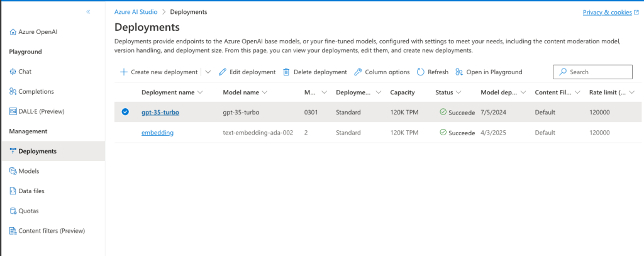Collapse the left sidebar with double-chevron icon
This screenshot has height=256, width=644.
89,12
